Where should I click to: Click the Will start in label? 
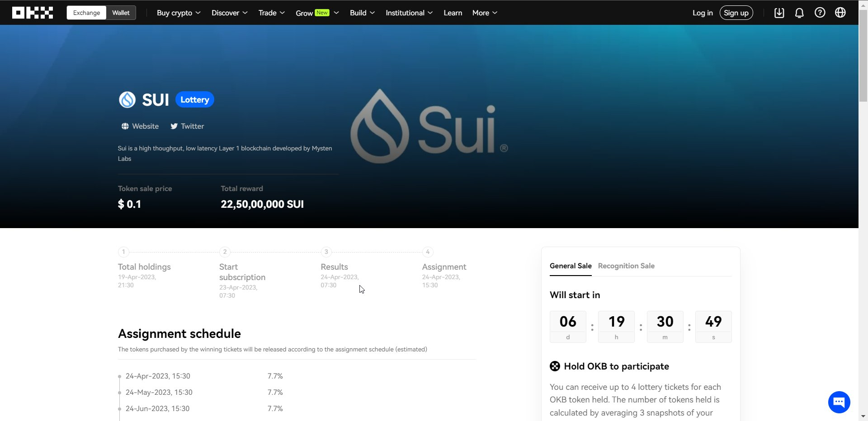575,295
